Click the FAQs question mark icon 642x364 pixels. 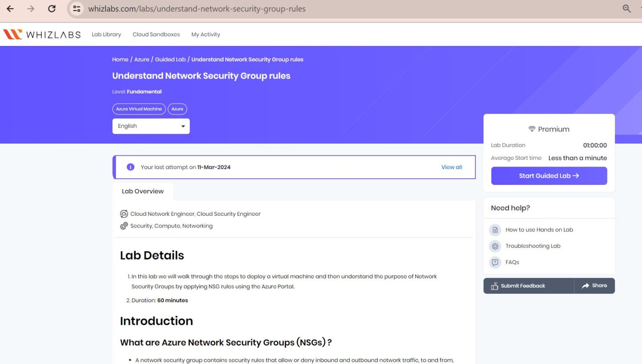pyautogui.click(x=495, y=262)
